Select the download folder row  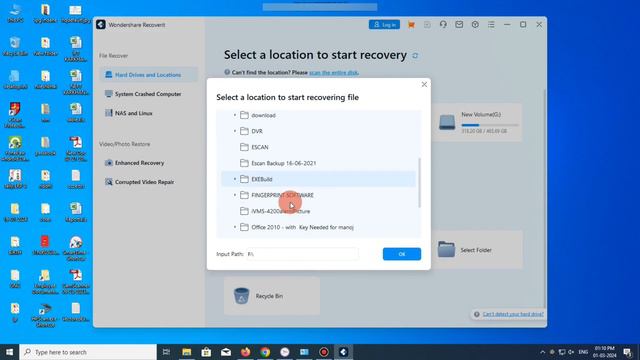click(x=318, y=115)
